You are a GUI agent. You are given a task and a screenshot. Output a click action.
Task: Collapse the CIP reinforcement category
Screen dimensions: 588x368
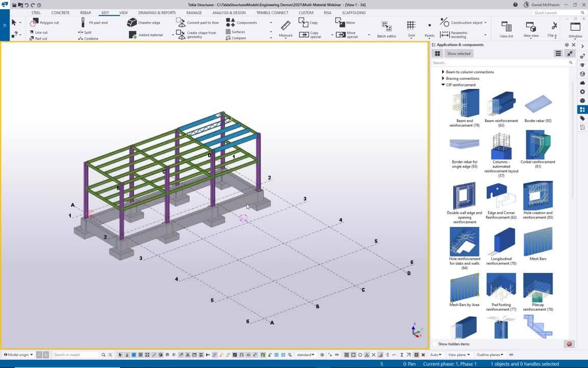[x=443, y=85]
